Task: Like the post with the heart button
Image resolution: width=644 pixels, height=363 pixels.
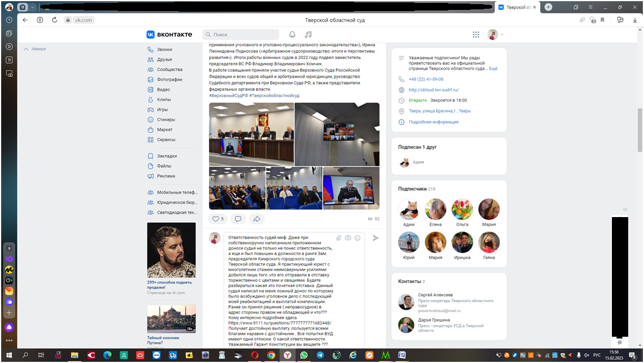Action: pyautogui.click(x=217, y=219)
